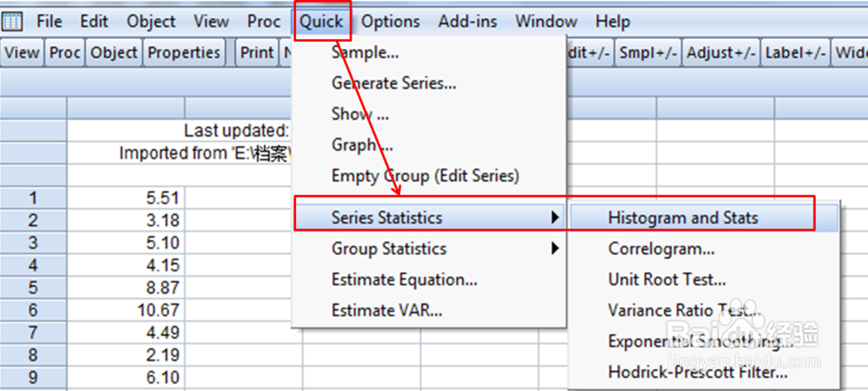Screen dimensions: 868x391
Task: Open the Options menu
Action: point(391,21)
